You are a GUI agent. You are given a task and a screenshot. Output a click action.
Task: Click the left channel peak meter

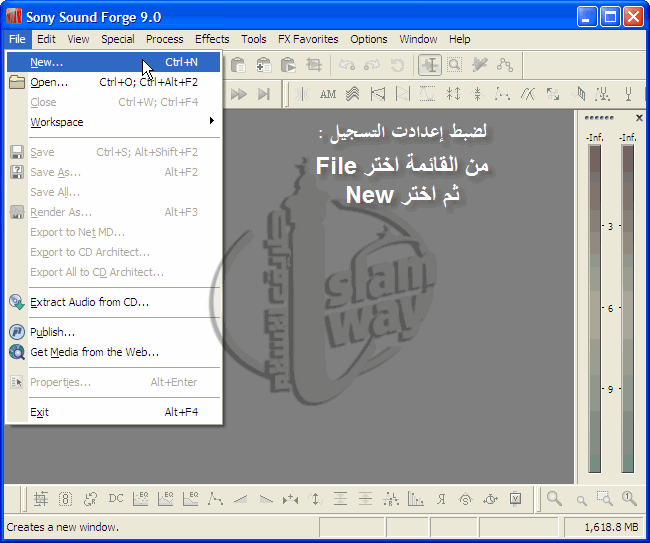[595, 308]
